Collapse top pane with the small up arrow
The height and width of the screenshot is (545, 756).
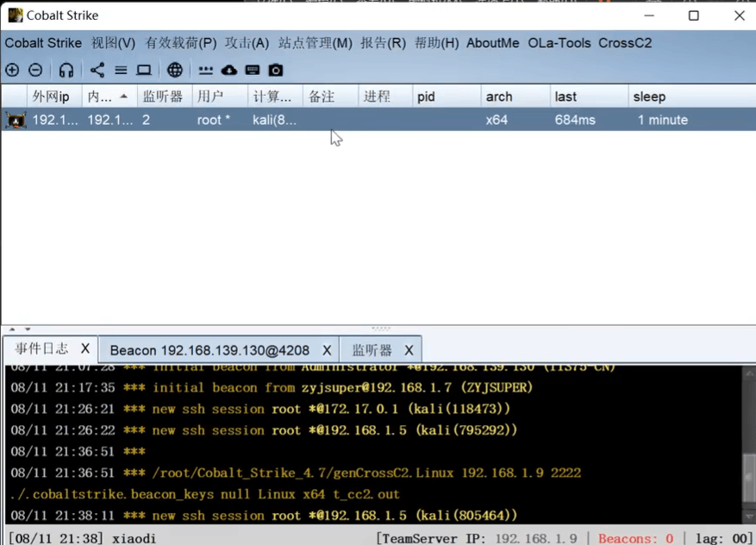click(x=12, y=329)
